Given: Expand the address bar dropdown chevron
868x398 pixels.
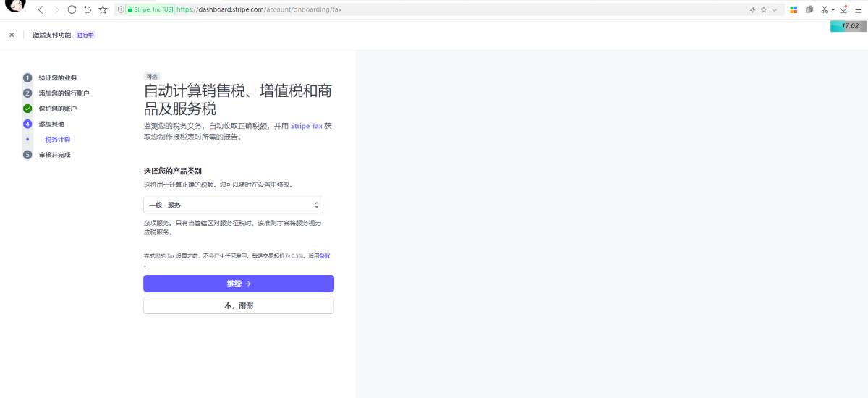Looking at the screenshot, I should tap(775, 10).
